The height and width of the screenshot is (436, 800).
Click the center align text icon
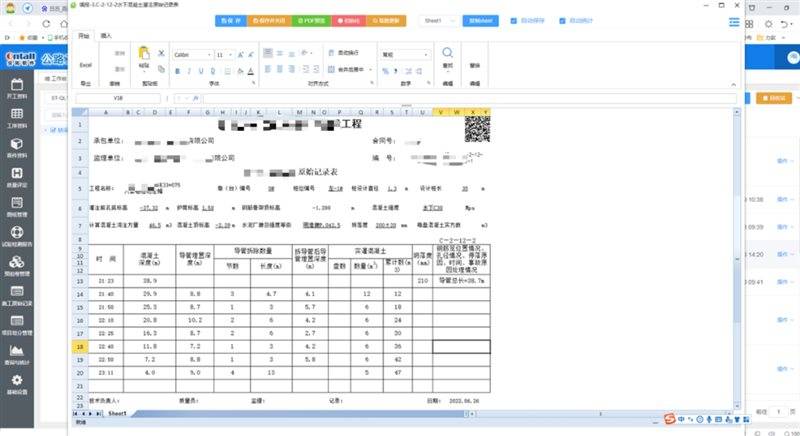pos(280,69)
